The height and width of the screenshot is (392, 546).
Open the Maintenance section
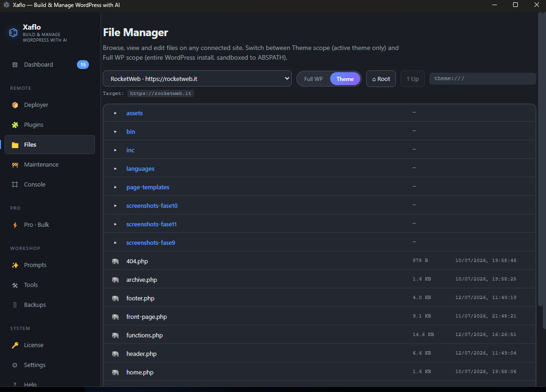pyautogui.click(x=50, y=165)
